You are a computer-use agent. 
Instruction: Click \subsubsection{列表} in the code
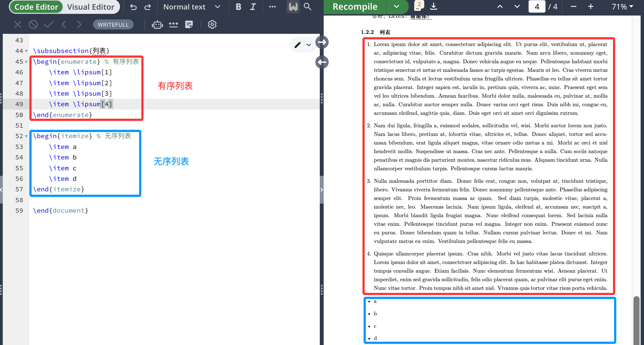coord(71,51)
